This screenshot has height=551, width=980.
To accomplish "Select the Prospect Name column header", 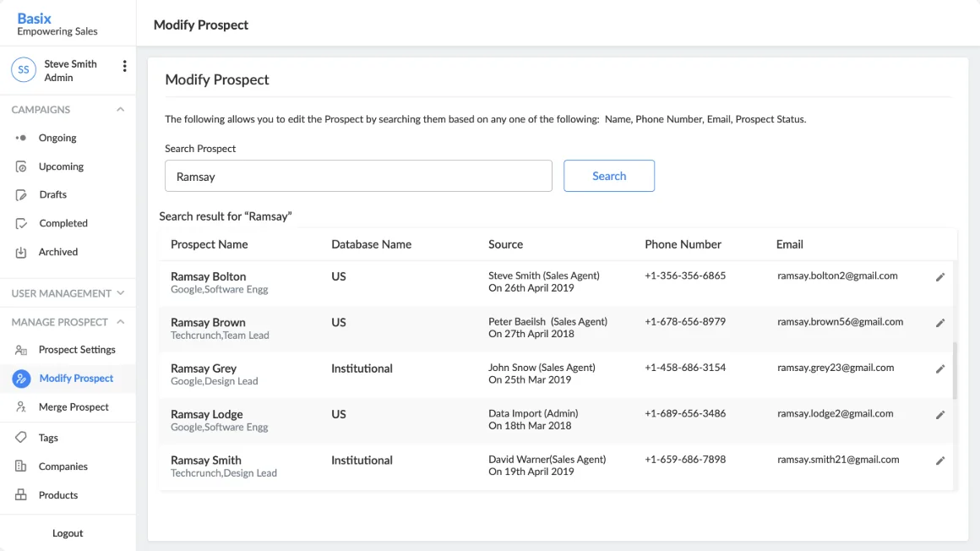I will tap(210, 244).
